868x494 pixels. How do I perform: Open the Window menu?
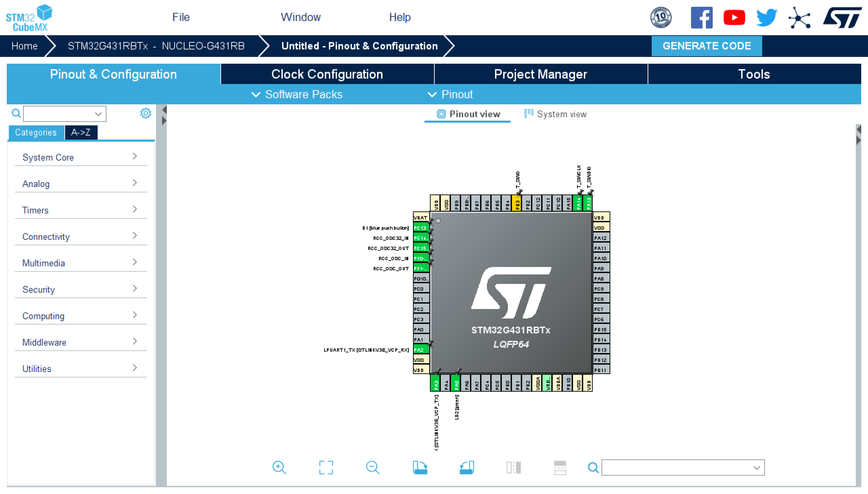pyautogui.click(x=300, y=17)
